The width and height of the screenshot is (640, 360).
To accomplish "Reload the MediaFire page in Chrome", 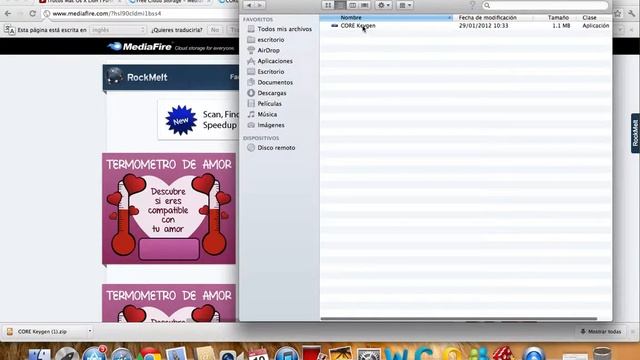I will (33, 13).
